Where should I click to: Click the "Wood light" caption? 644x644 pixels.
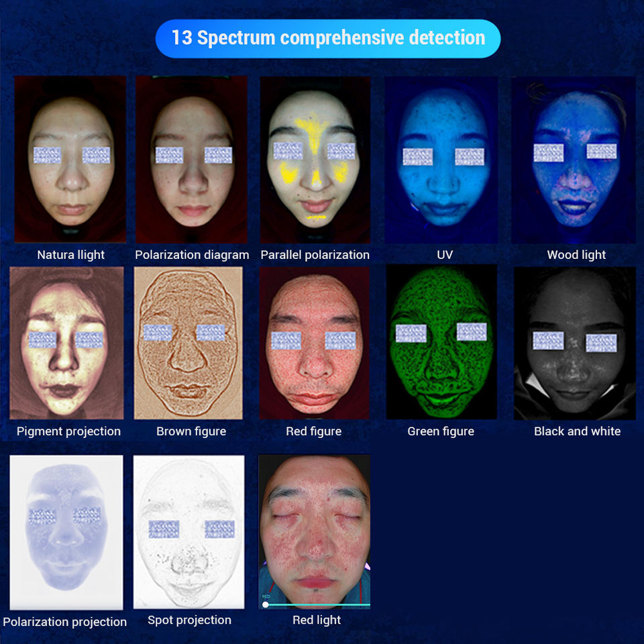pyautogui.click(x=576, y=255)
